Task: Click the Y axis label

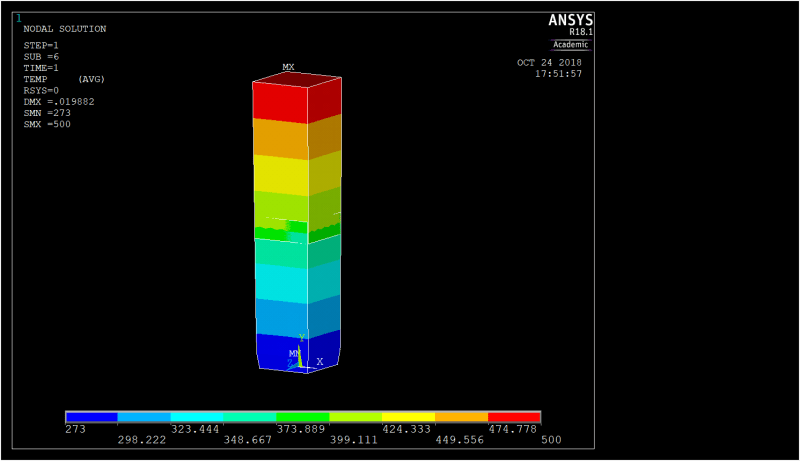Action: pyautogui.click(x=302, y=338)
